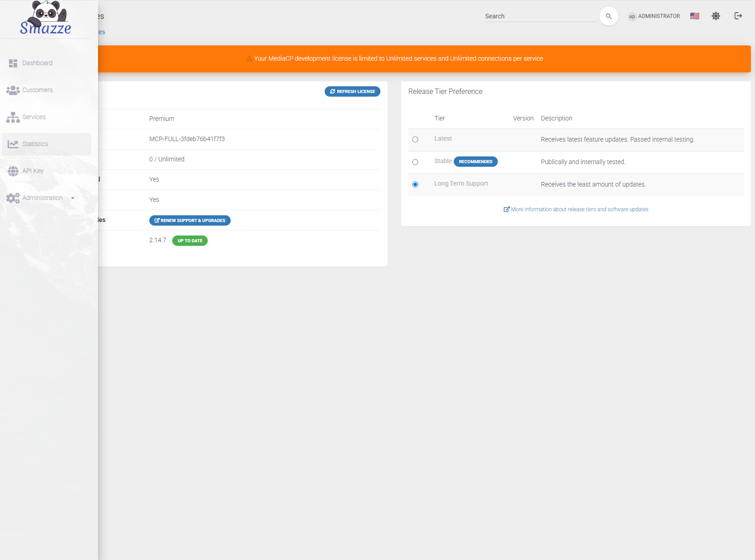Open the US flag language selector
This screenshot has height=560, width=755.
tap(695, 16)
